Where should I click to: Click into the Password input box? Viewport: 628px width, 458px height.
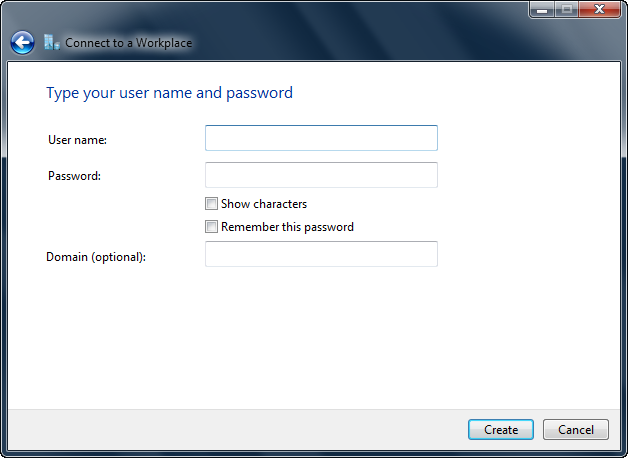pyautogui.click(x=321, y=175)
